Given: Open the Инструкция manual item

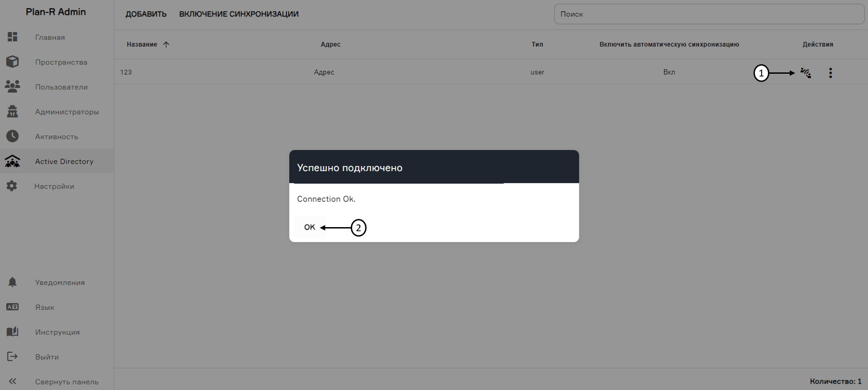Looking at the screenshot, I should tap(57, 332).
